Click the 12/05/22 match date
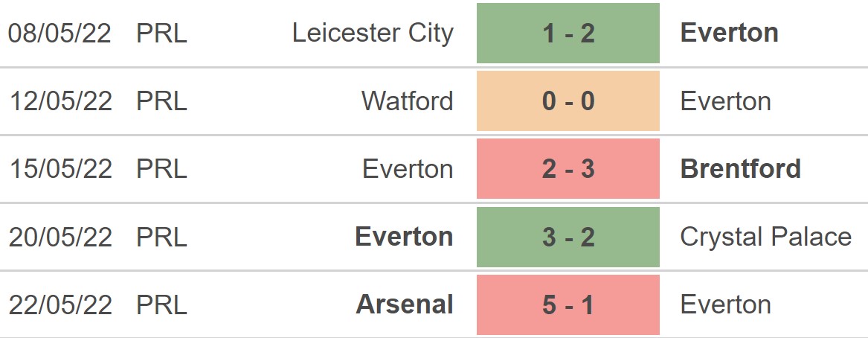868x338 pixels. 60,101
